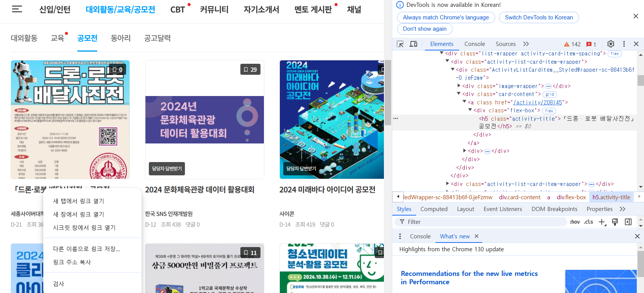Select '새 창에서 링크 열기' in context menu
Image resolution: width=644 pixels, height=293 pixels.
click(92, 214)
